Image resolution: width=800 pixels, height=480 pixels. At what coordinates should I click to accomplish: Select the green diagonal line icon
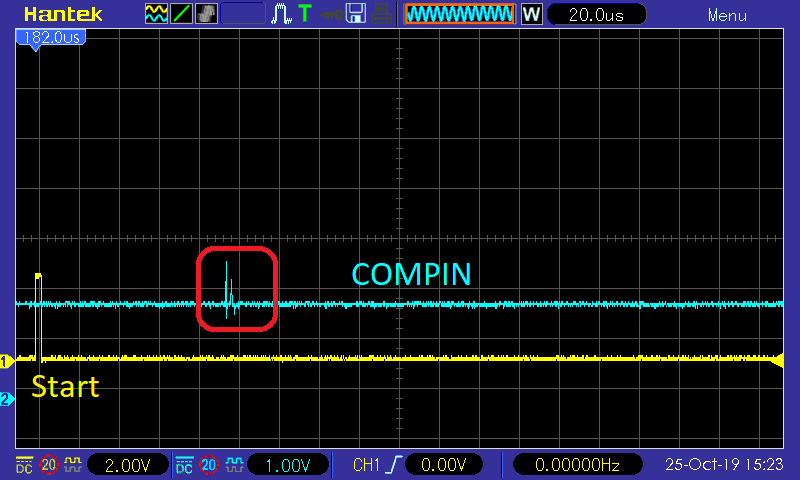pyautogui.click(x=182, y=14)
